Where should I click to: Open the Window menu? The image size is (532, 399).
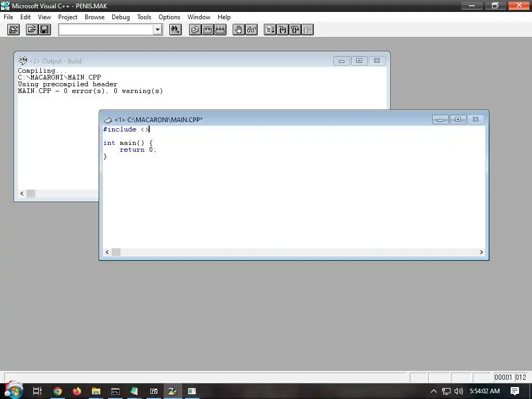click(199, 17)
